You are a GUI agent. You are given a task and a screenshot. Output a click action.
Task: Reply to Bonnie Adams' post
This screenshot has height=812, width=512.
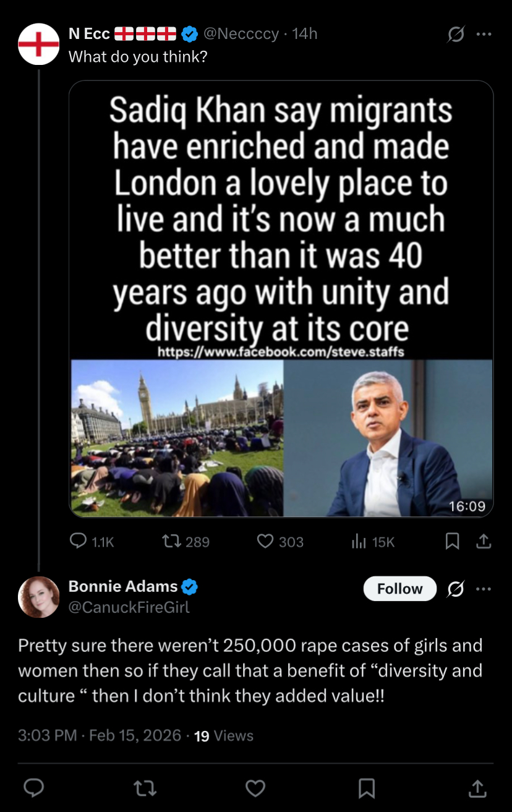(x=33, y=787)
